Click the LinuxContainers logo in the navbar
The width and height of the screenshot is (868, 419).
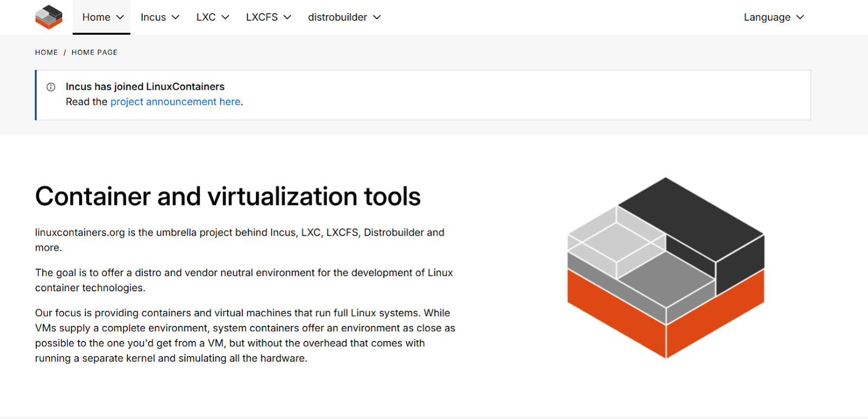point(49,17)
